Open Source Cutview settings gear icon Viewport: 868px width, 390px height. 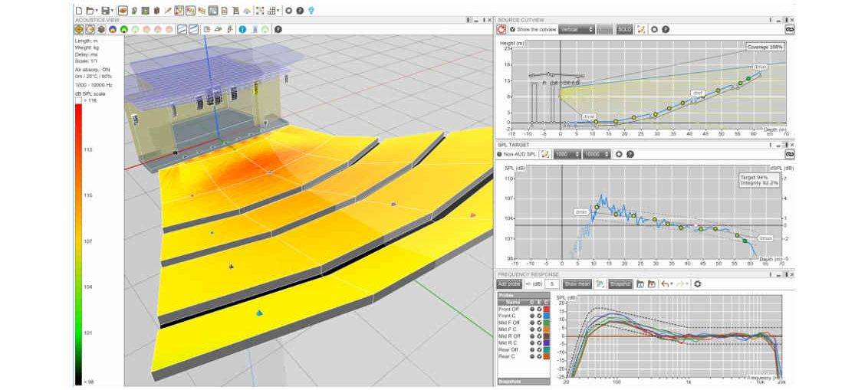click(654, 29)
